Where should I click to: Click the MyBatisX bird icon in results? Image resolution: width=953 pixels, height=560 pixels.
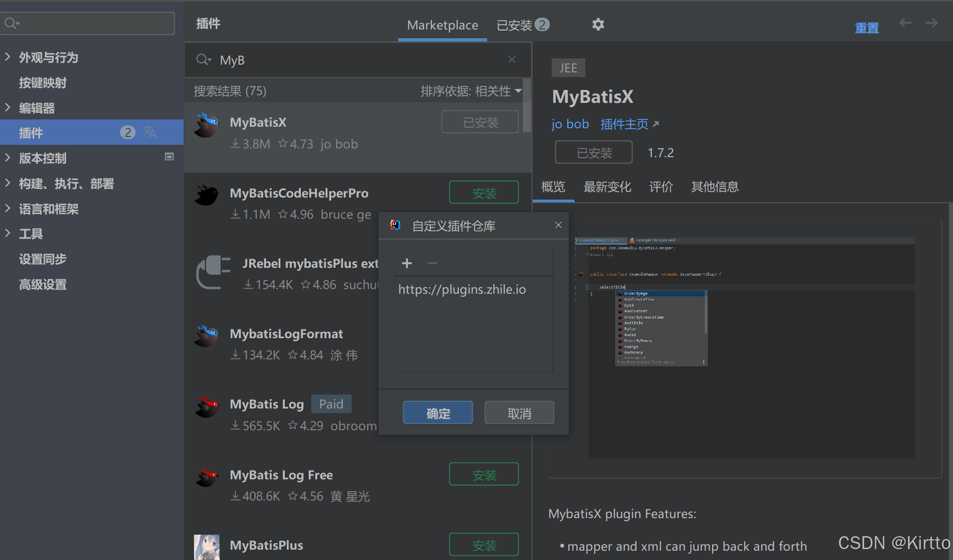point(207,126)
